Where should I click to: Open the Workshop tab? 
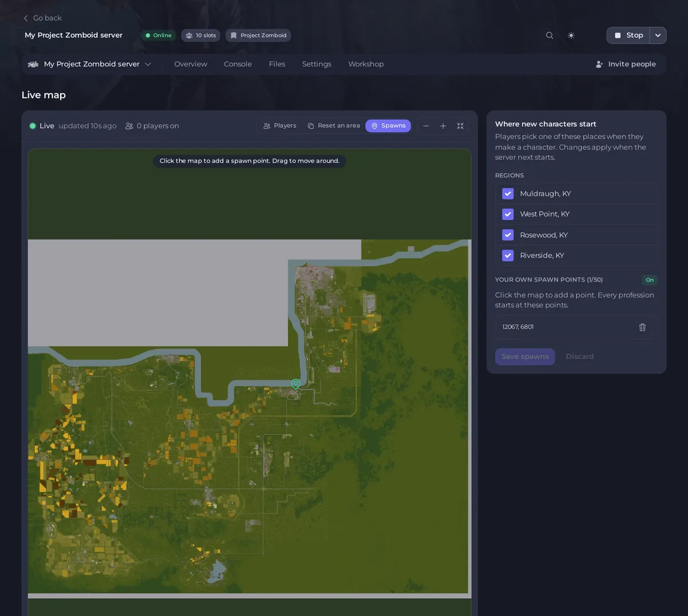366,64
